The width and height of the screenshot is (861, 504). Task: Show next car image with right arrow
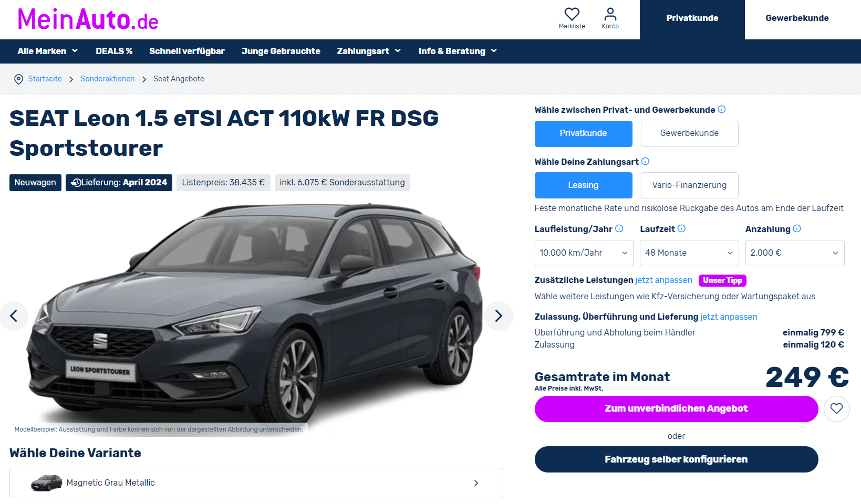point(499,316)
